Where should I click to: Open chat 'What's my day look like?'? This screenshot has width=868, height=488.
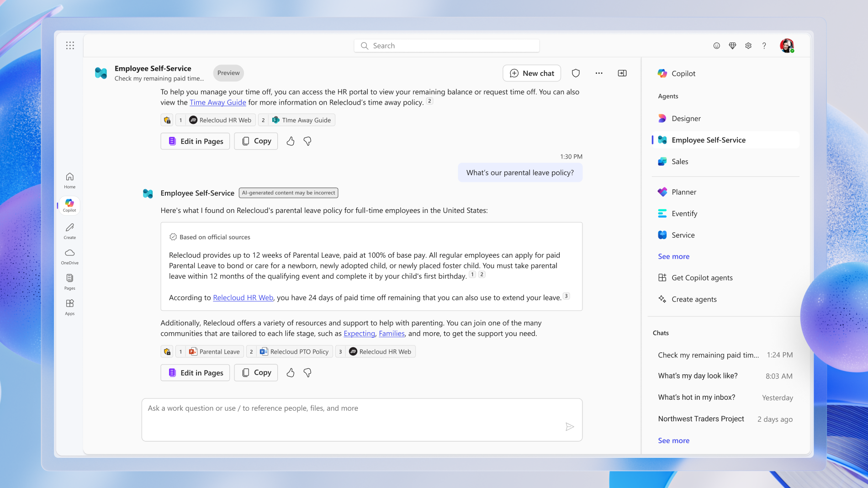(725, 376)
